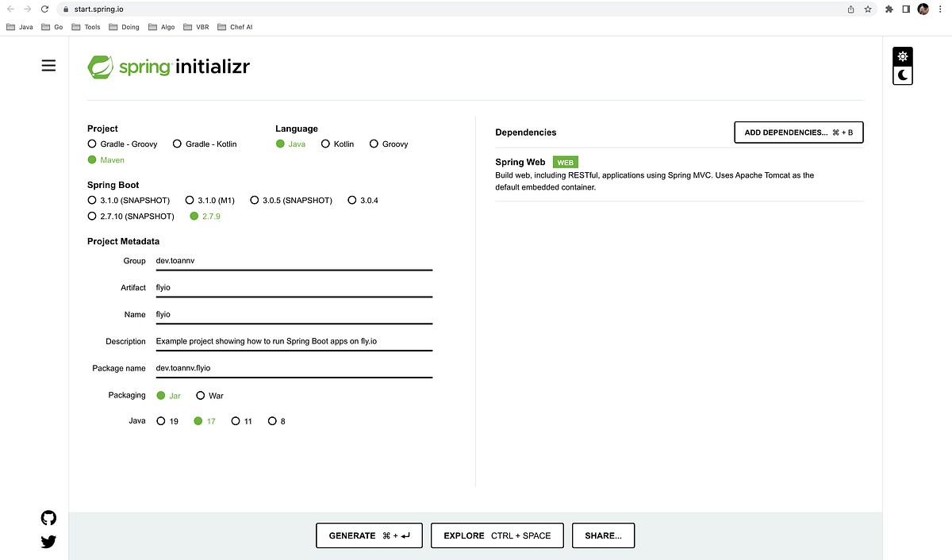Expand the Algo bookmarks folder
952x560 pixels.
(x=161, y=26)
